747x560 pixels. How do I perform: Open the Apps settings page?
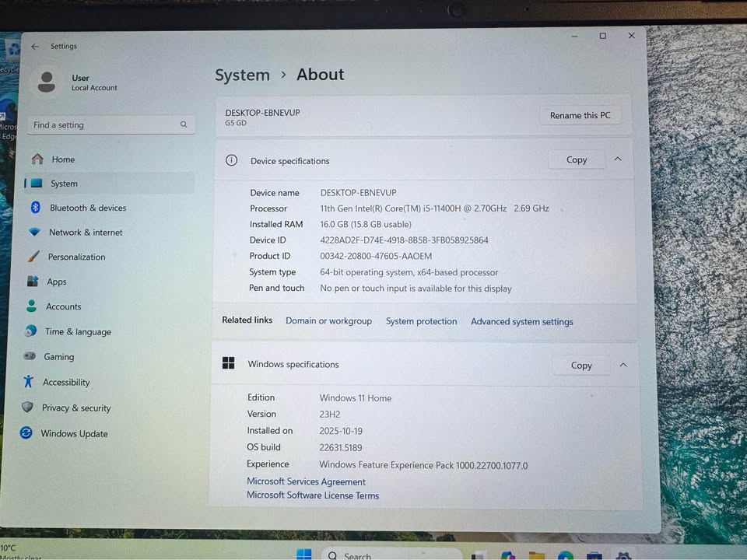click(109, 282)
